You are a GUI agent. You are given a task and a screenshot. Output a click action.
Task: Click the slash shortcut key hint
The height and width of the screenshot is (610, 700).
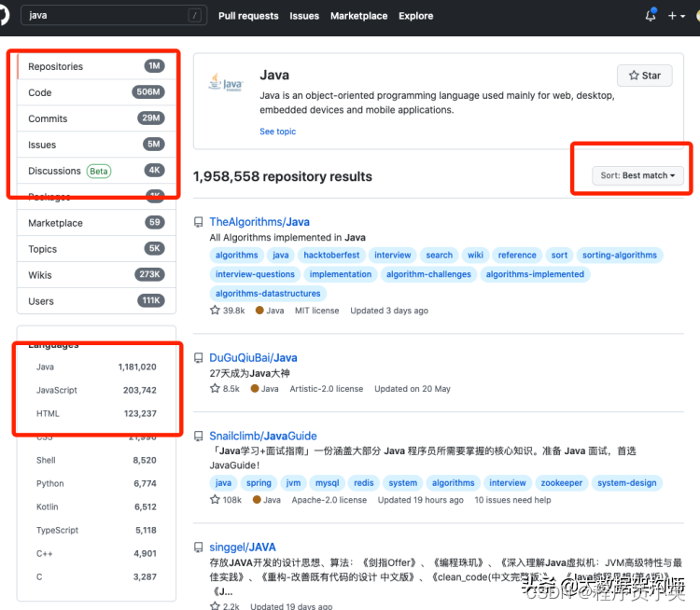click(195, 16)
